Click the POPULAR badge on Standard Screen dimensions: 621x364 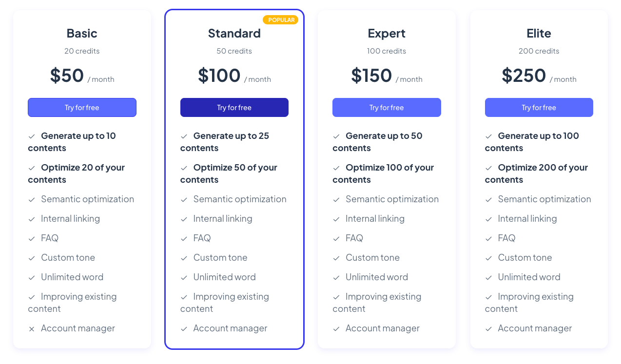click(x=281, y=20)
